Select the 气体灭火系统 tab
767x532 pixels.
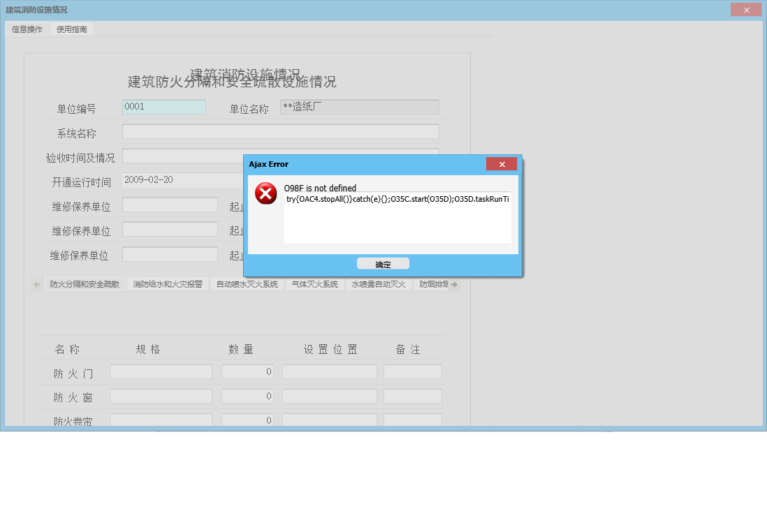pos(314,283)
